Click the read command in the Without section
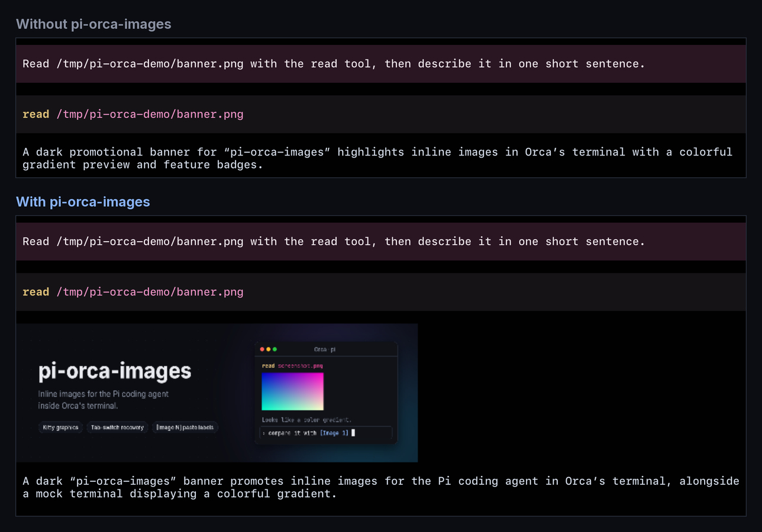762x532 pixels. pos(380,114)
